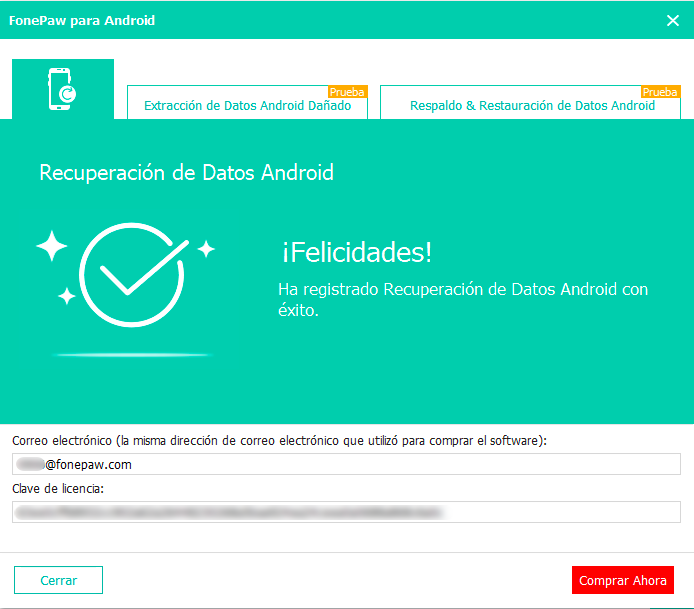Click the ¡Felicidades! heading text
The height and width of the screenshot is (609, 694).
coord(357,252)
